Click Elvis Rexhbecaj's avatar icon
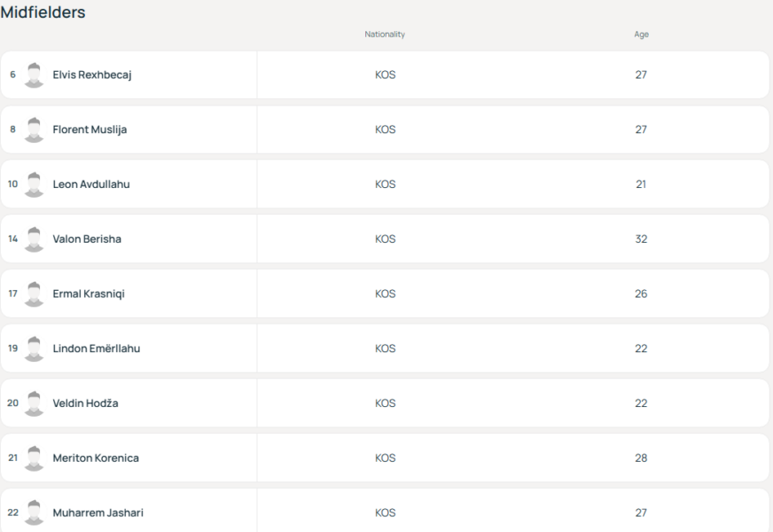The height and width of the screenshot is (532, 773). [34, 75]
